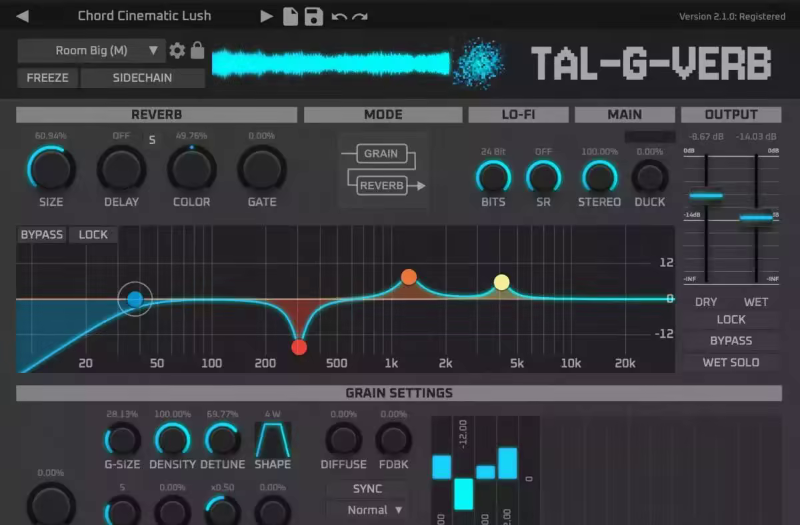Create new preset with page icon

(x=290, y=16)
